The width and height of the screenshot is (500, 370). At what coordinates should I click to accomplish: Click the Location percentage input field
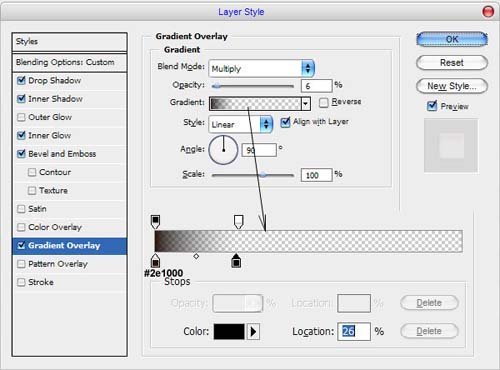pyautogui.click(x=354, y=331)
